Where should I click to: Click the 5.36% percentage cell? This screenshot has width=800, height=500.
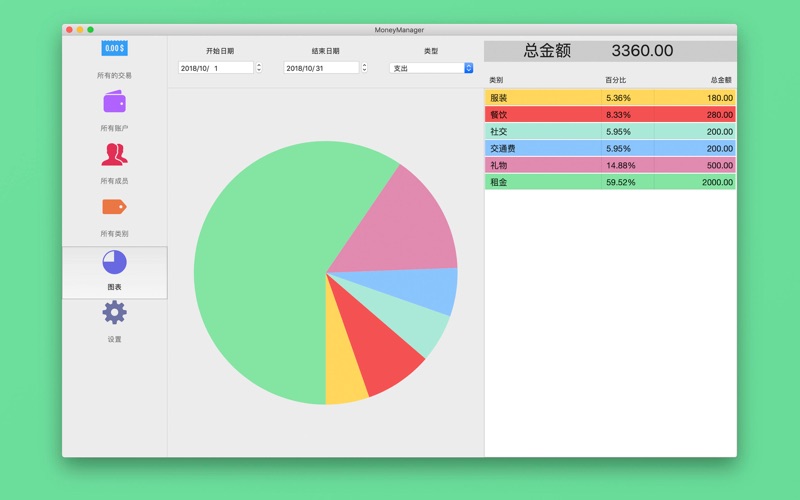click(618, 98)
